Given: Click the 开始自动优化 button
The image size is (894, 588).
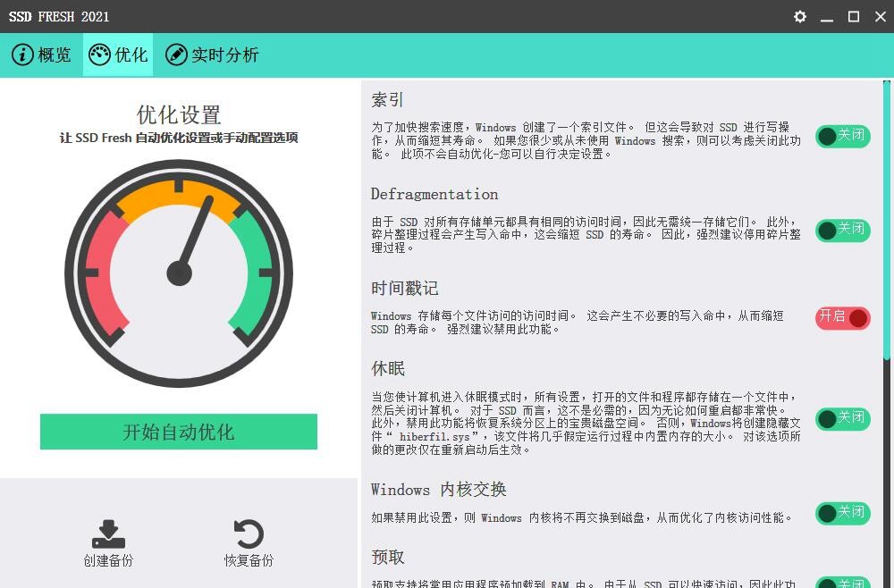Looking at the screenshot, I should [x=179, y=432].
